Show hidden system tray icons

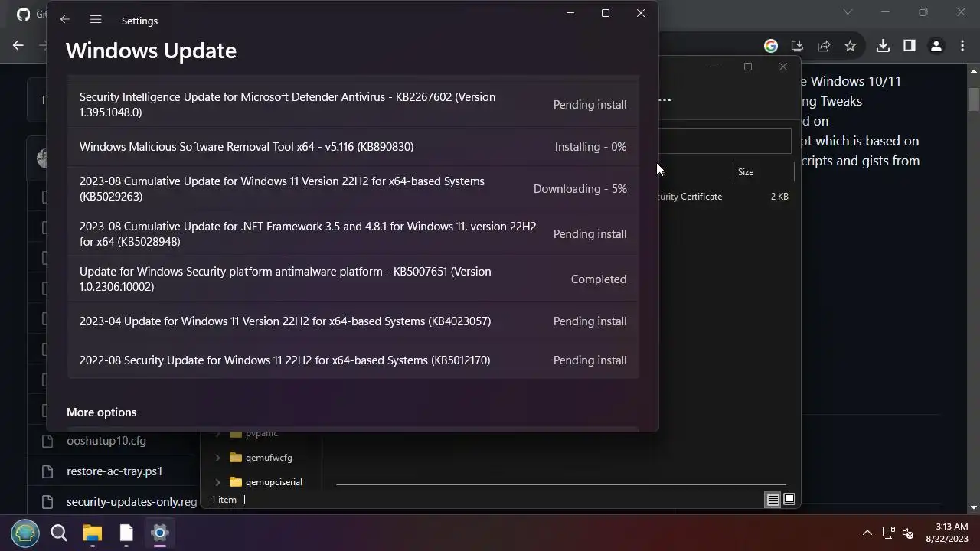click(867, 533)
